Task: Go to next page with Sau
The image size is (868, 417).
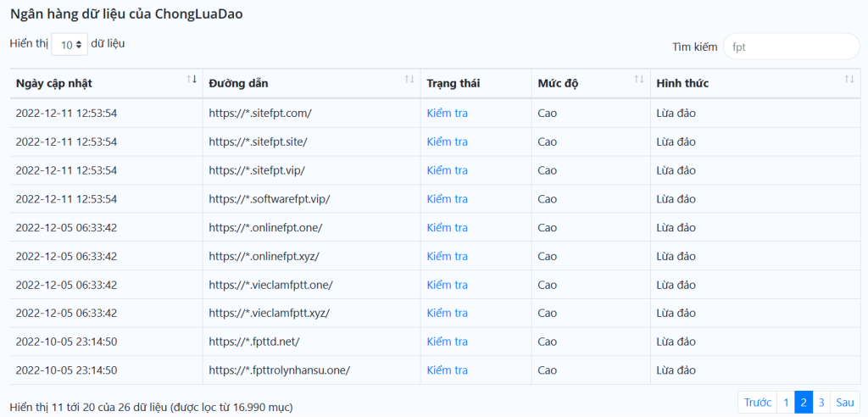Action: point(845,402)
